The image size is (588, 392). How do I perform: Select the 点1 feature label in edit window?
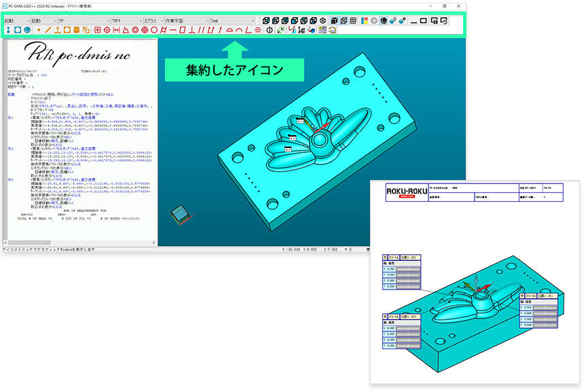tap(10, 118)
